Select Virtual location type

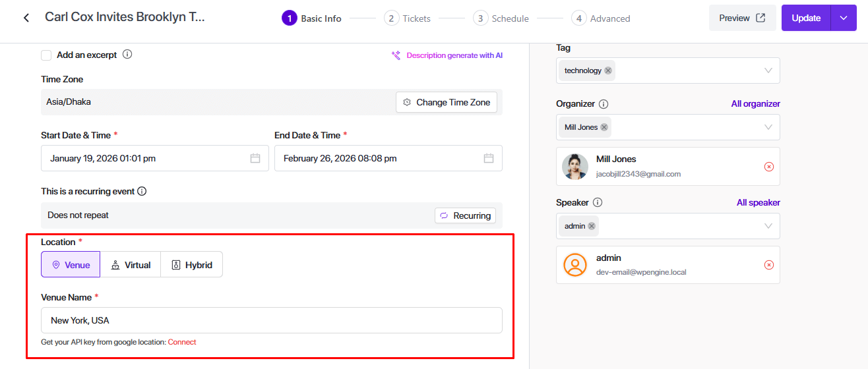tap(131, 265)
